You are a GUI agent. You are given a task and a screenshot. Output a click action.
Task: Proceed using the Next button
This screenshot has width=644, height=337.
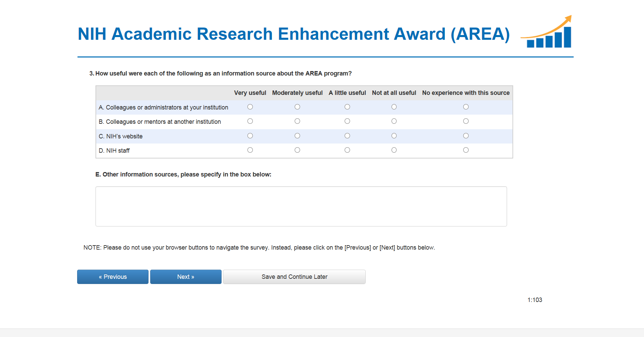[x=186, y=277]
